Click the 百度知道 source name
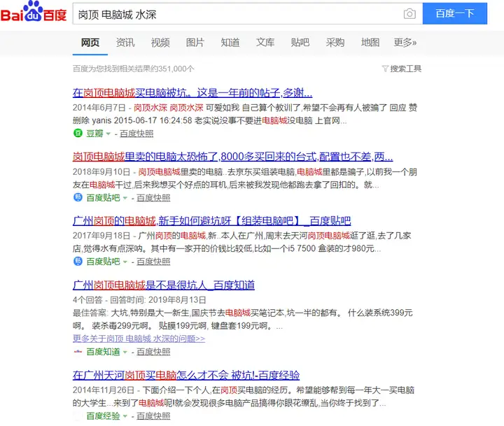 tap(103, 352)
